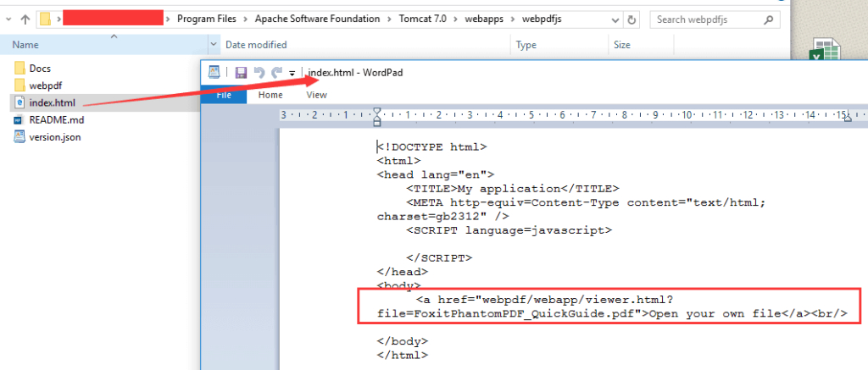Click Undo in WordPad quick access toolbar
The image size is (868, 370).
click(x=259, y=73)
